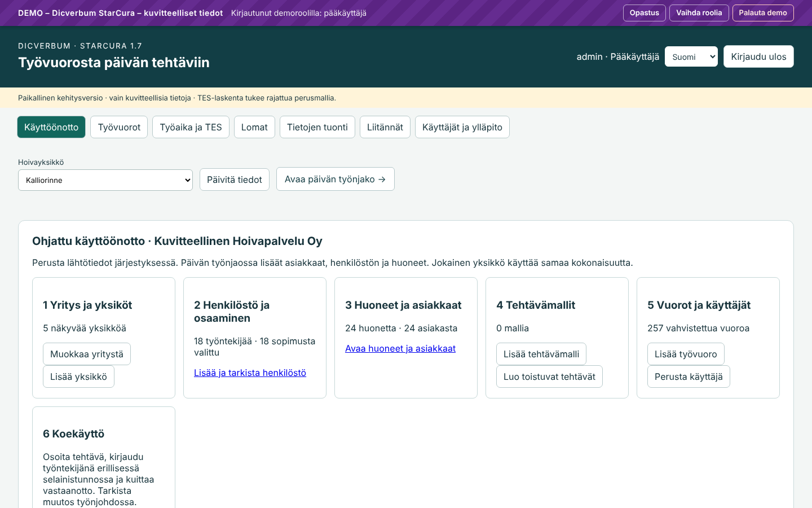Open the Tietojen tuonti tab
This screenshot has width=812, height=508.
coord(317,127)
